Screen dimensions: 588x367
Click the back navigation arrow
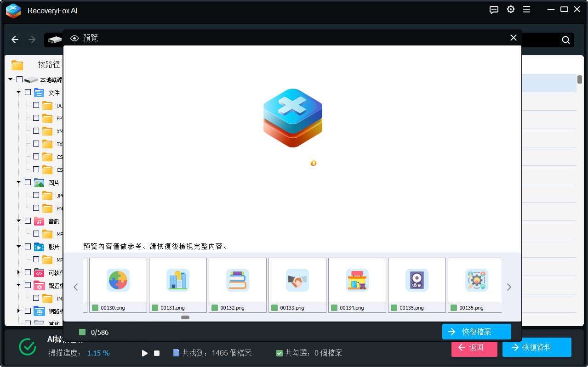coord(15,40)
